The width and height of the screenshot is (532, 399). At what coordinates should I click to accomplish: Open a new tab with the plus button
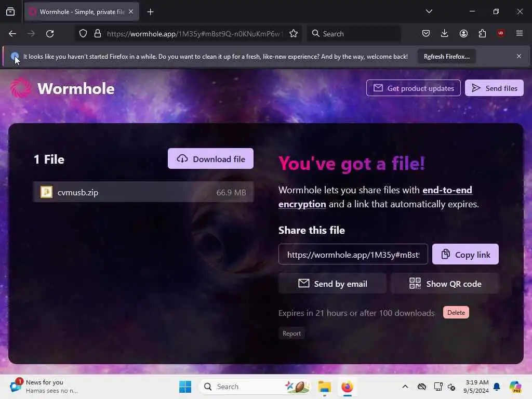150,12
